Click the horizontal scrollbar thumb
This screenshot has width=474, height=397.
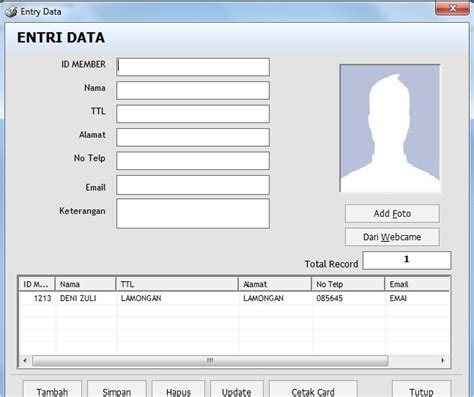coord(210,360)
